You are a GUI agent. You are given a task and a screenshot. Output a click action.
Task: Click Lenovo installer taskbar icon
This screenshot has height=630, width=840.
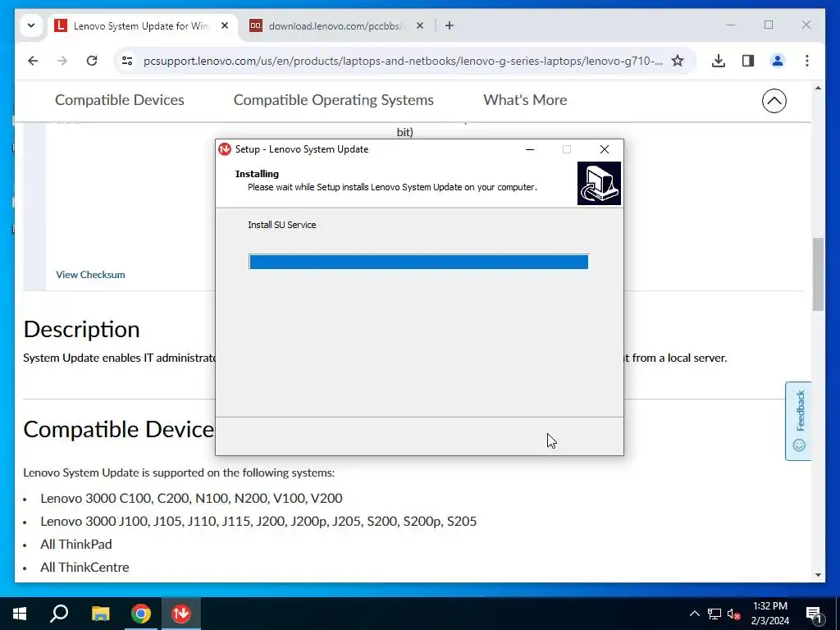coord(181,614)
